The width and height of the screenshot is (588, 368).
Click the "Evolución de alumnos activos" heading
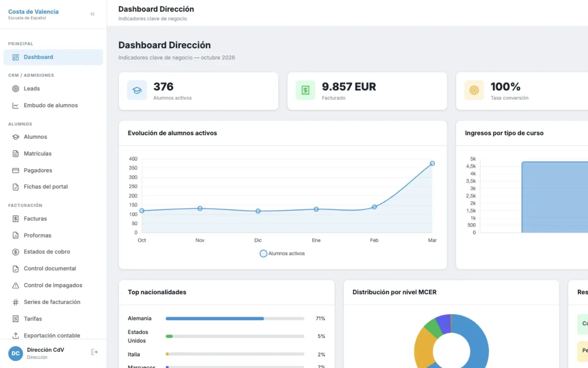[x=172, y=133]
